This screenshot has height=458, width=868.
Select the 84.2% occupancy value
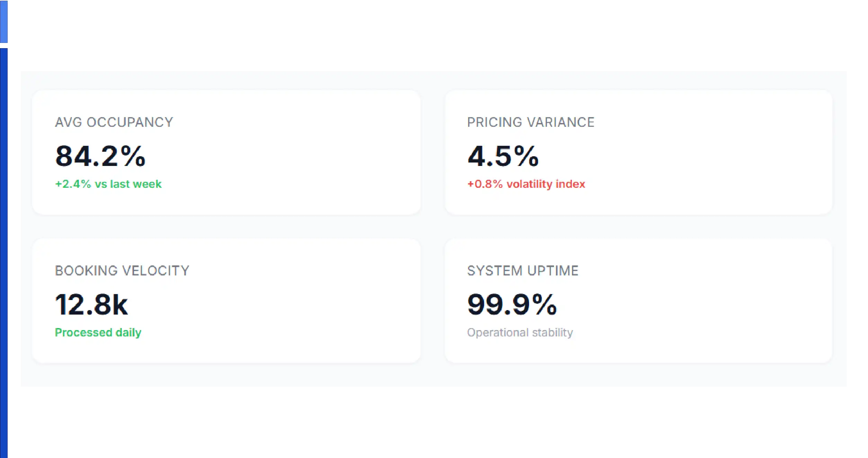tap(100, 156)
